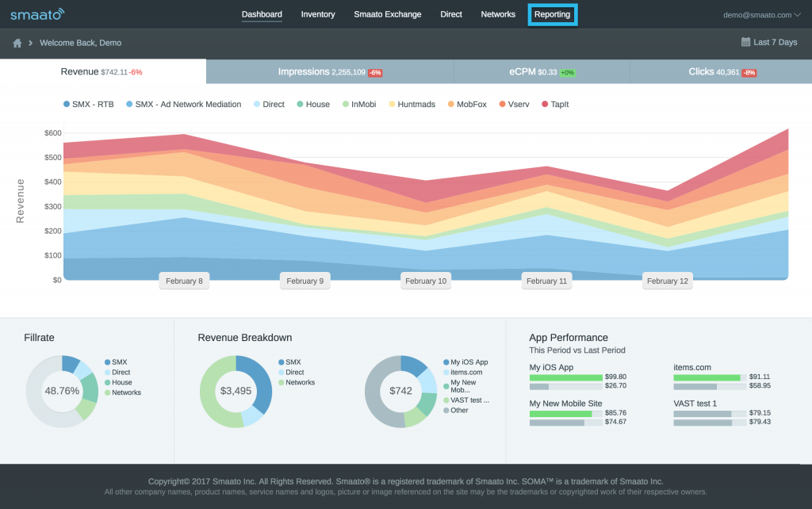Screen dimensions: 812x509
Task: Hide the TapIt series
Action: (555, 104)
